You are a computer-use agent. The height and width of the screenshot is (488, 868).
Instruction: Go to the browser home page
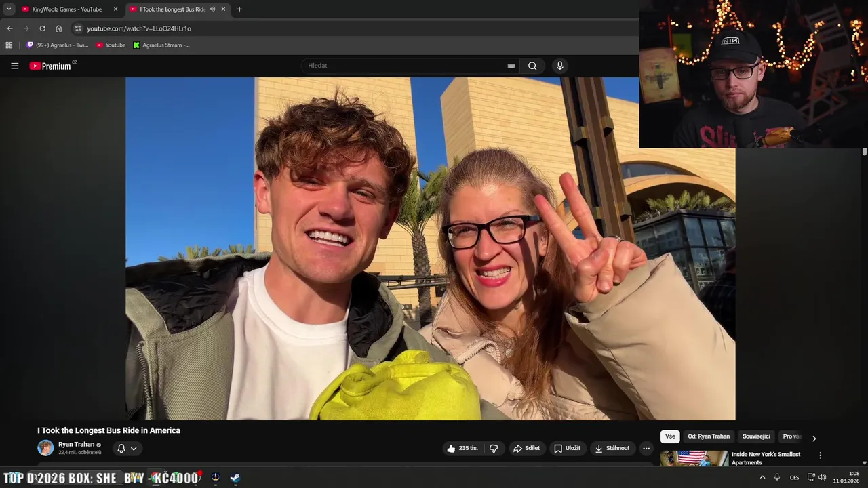(x=58, y=28)
